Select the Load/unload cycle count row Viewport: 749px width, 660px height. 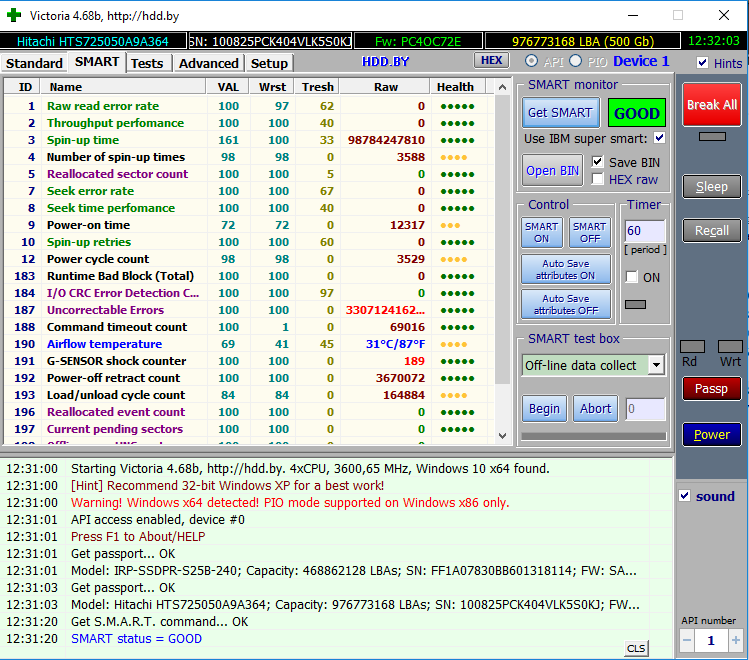(x=248, y=395)
